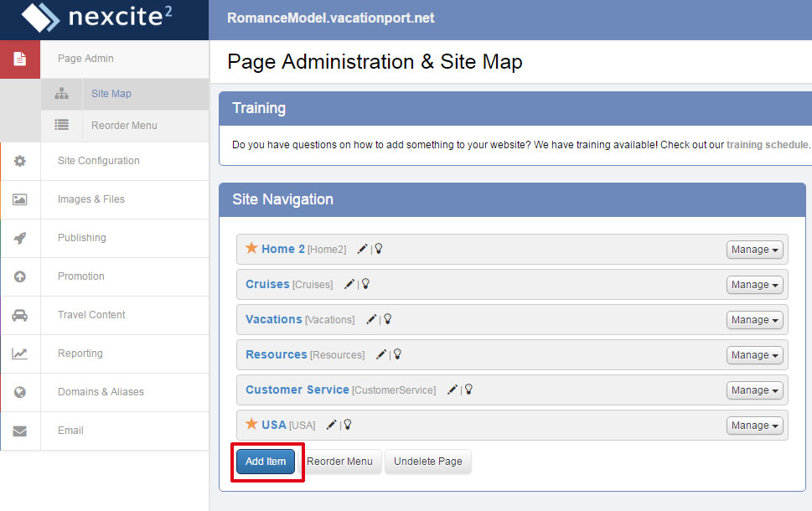Open the Manage dropdown for Resources
812x511 pixels.
754,355
